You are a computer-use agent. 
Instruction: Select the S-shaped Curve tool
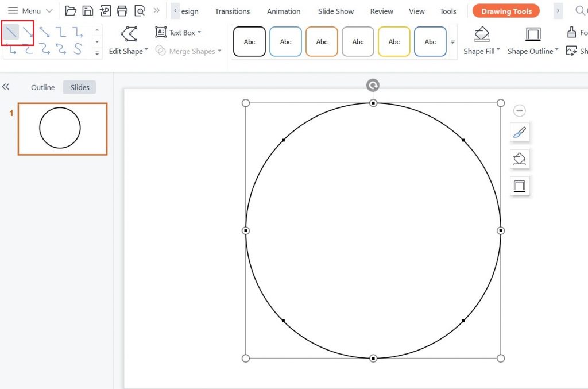(78, 49)
